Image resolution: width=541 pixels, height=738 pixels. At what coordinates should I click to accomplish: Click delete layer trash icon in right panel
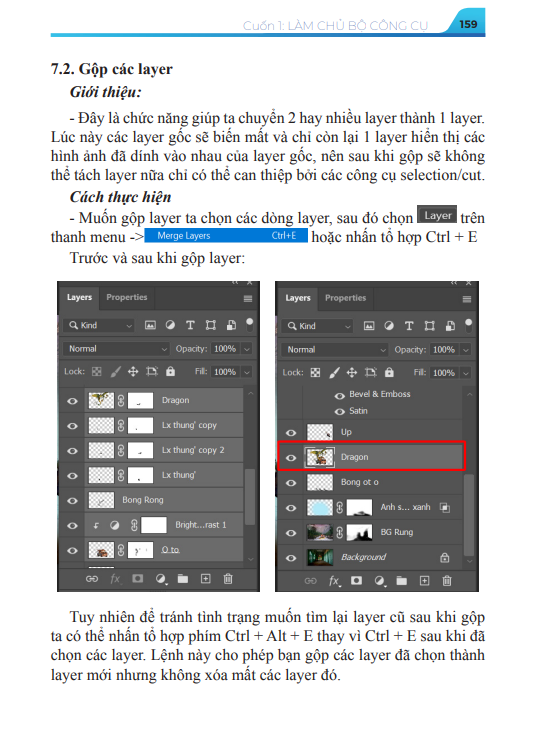tap(447, 581)
